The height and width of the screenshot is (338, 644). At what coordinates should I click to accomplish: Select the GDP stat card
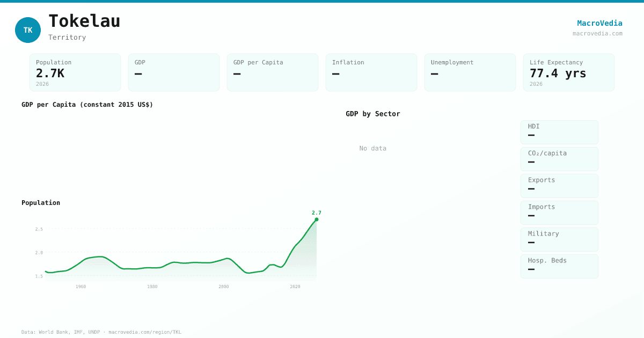[x=174, y=72]
